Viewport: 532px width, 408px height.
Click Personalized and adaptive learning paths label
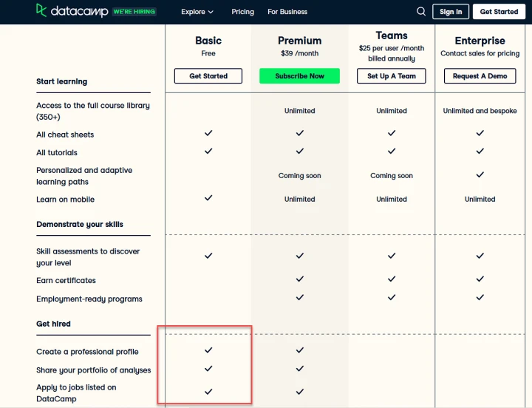click(84, 176)
